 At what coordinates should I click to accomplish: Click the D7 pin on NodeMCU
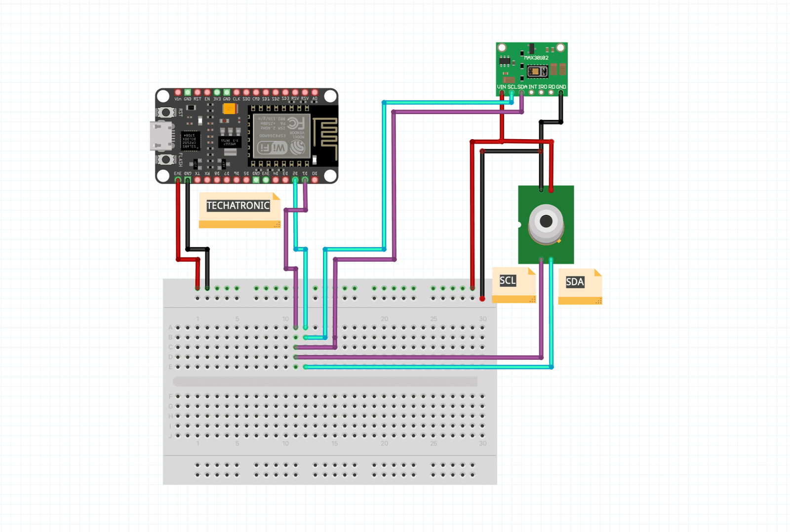coord(227,180)
